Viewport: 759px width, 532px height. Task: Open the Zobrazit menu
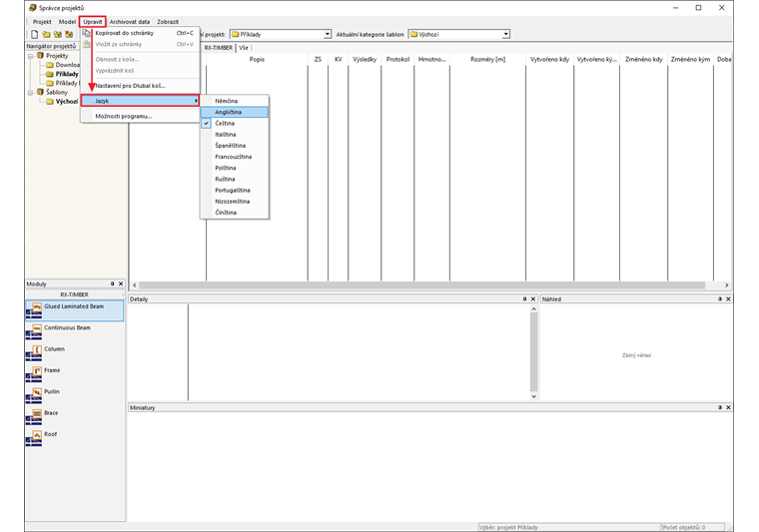coord(168,22)
